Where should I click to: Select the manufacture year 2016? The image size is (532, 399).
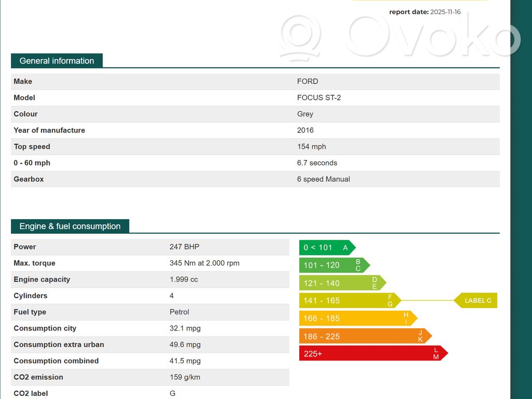(x=305, y=130)
